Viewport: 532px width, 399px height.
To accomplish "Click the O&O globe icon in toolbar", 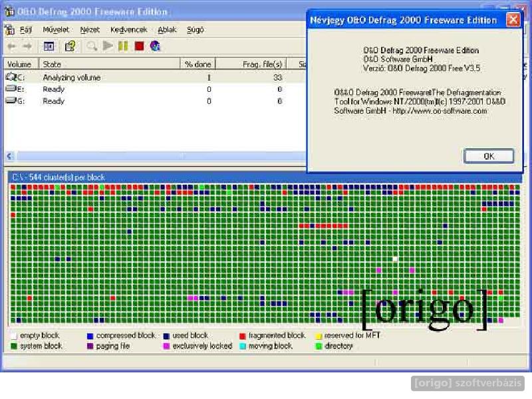I will pyautogui.click(x=155, y=46).
